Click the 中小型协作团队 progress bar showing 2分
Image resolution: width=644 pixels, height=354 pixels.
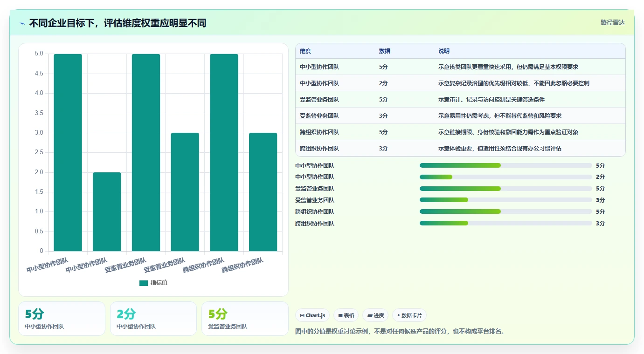(x=506, y=177)
